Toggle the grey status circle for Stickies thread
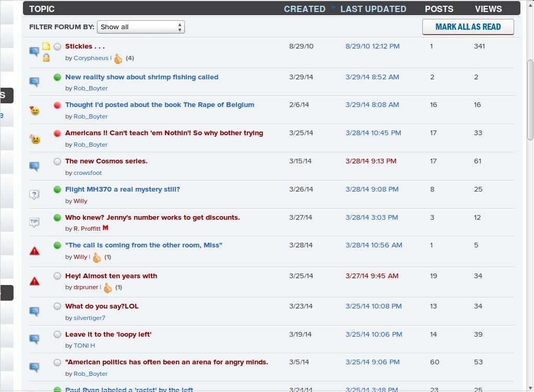The height and width of the screenshot is (392, 534). pyautogui.click(x=57, y=46)
